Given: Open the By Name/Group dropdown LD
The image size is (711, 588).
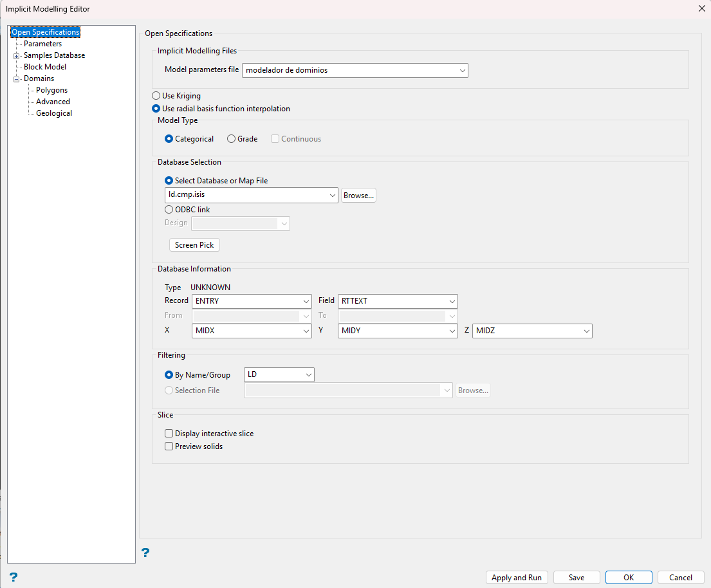Looking at the screenshot, I should point(279,374).
